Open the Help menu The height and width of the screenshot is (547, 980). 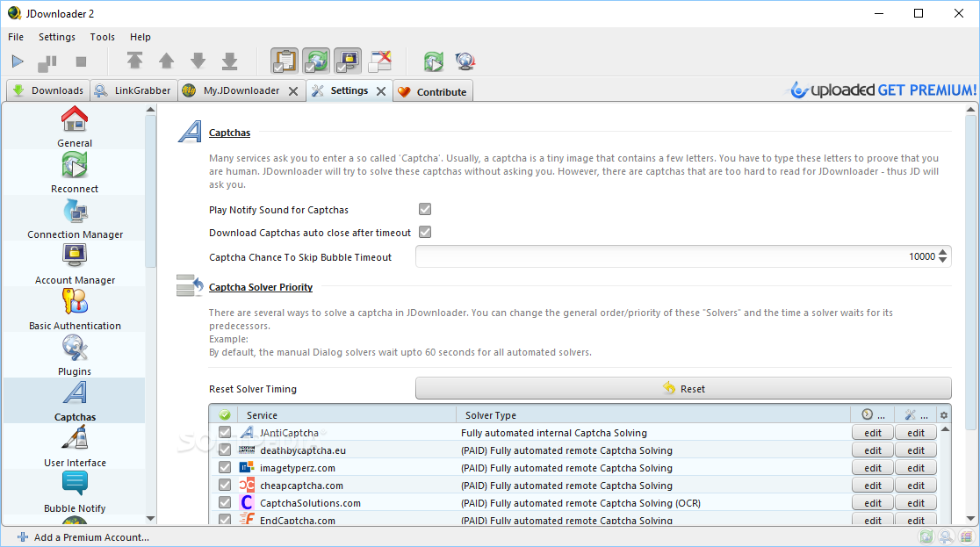pyautogui.click(x=140, y=37)
